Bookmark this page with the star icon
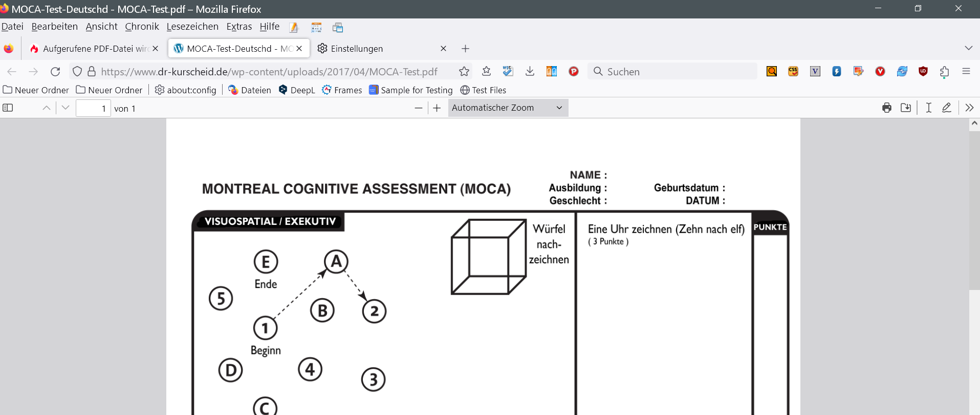Image resolution: width=980 pixels, height=415 pixels. pyautogui.click(x=464, y=72)
